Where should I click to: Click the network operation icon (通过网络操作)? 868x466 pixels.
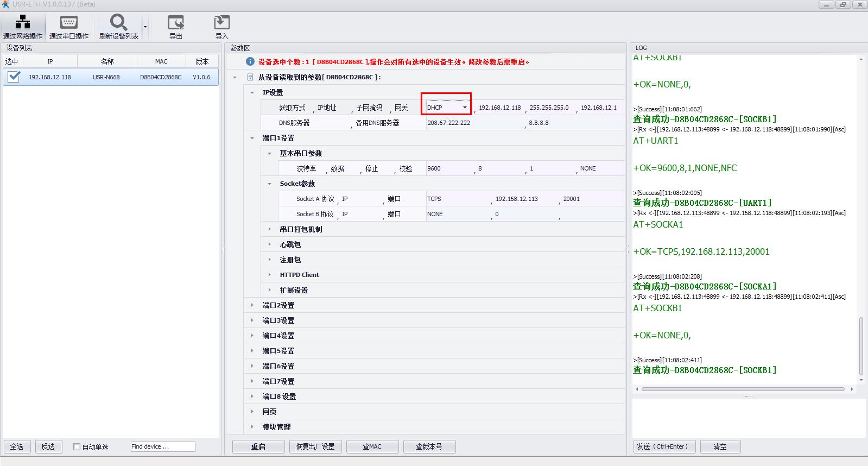pos(23,22)
